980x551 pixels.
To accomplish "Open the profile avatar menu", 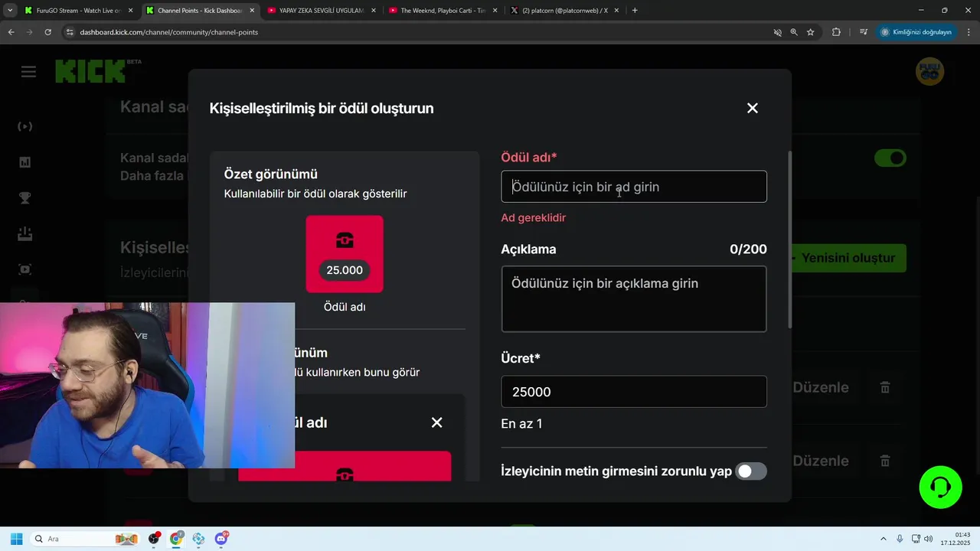I will click(929, 71).
